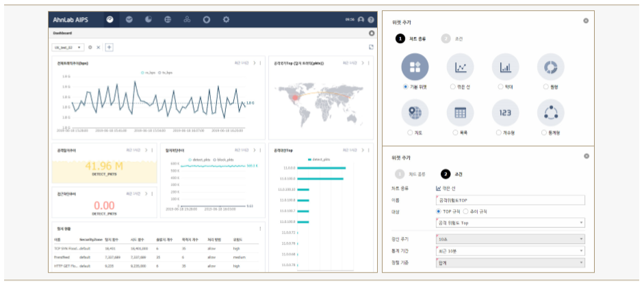Open the globe network icon in navigation
This screenshot has width=644, height=285.
pyautogui.click(x=168, y=19)
